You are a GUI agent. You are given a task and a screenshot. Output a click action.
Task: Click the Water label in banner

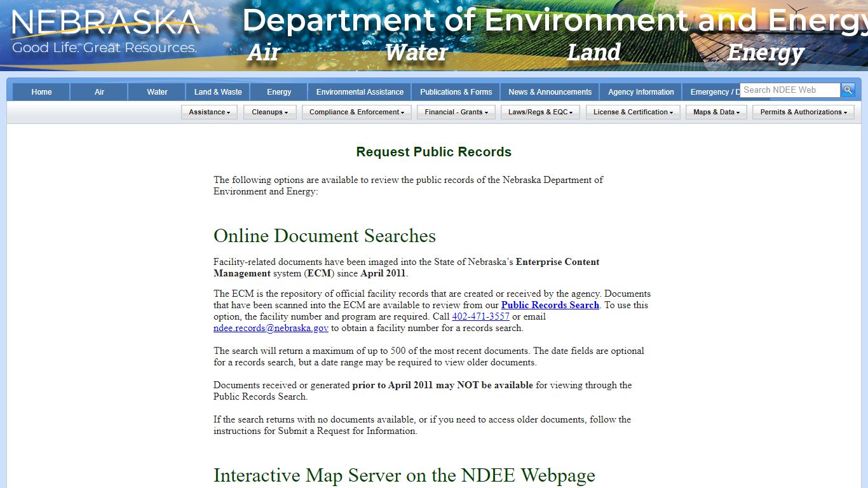416,52
